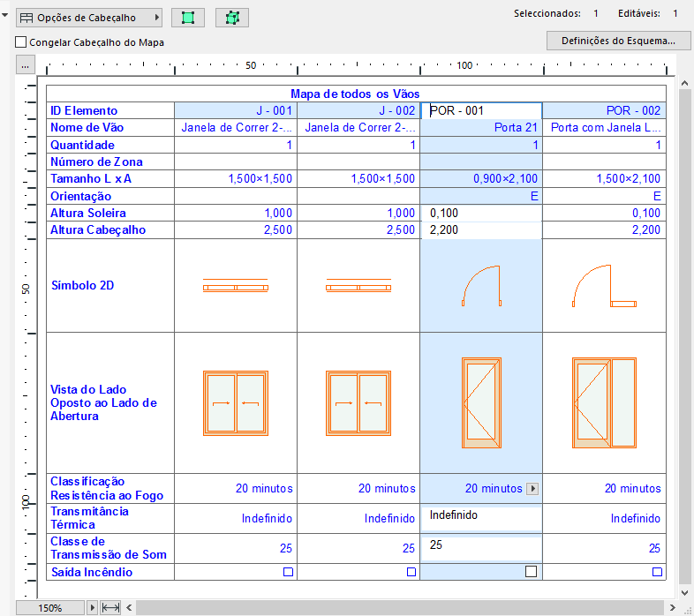Select the Número de Zona row header

click(x=110, y=162)
